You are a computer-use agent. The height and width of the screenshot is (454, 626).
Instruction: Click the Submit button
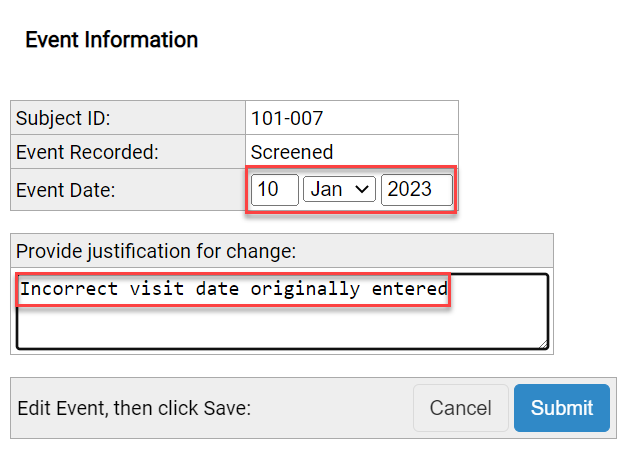(x=561, y=408)
